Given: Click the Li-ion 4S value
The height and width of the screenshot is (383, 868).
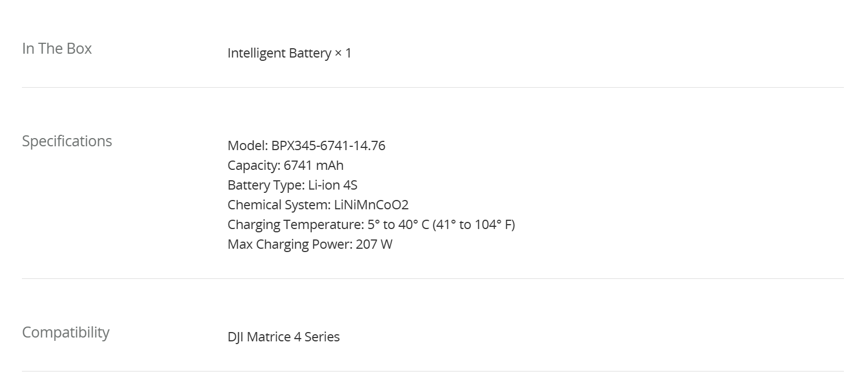Looking at the screenshot, I should tap(333, 185).
